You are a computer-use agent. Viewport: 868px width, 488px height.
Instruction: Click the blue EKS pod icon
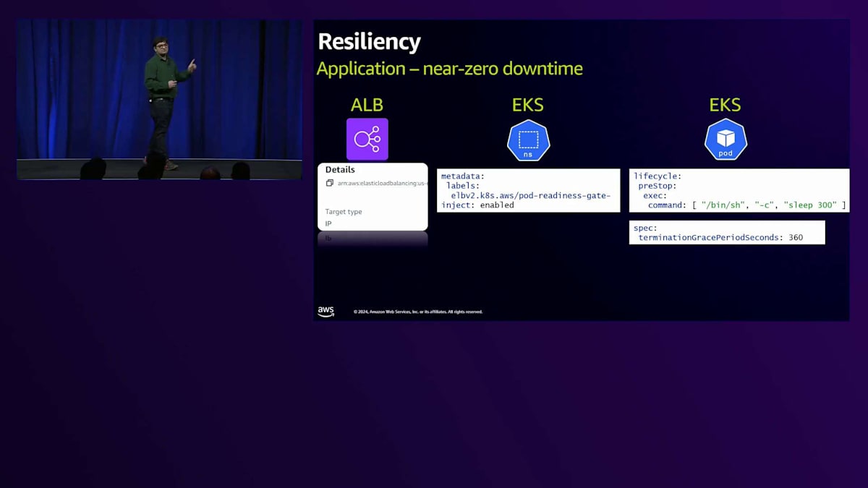point(726,140)
